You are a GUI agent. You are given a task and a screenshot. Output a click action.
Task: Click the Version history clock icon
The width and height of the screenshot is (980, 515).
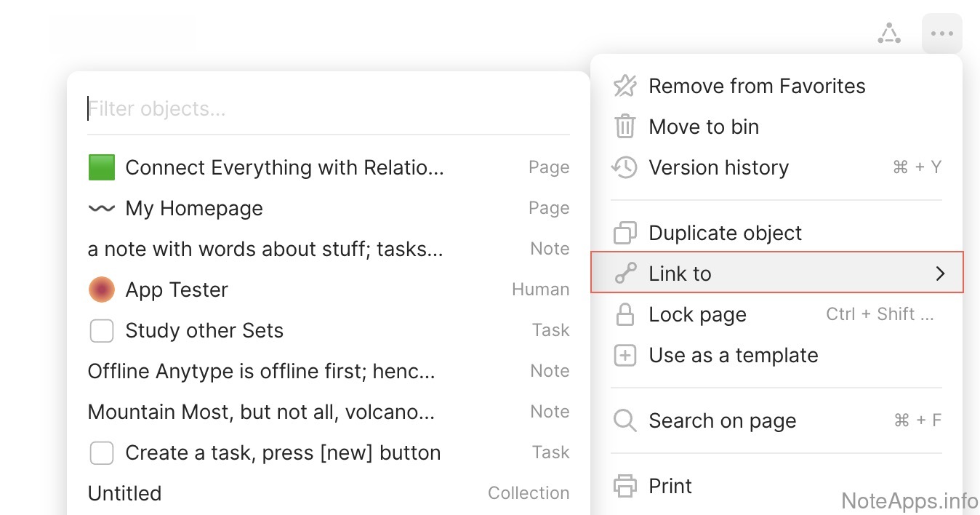624,167
